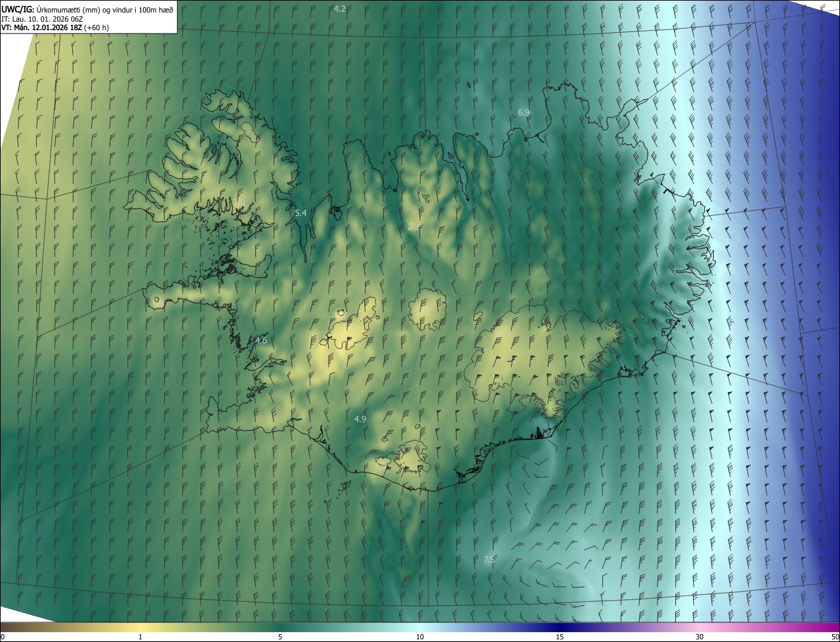
Task: Click the "4.6" value label on the map
Action: coord(261,340)
